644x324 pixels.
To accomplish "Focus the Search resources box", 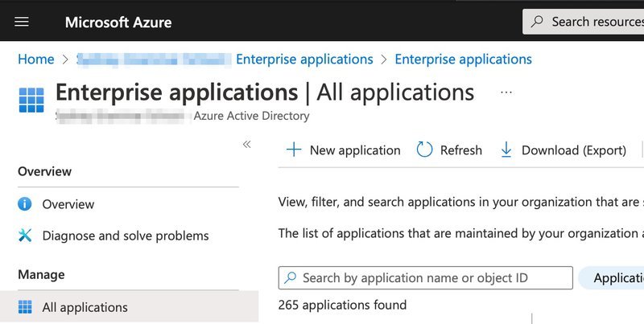I will tap(583, 22).
